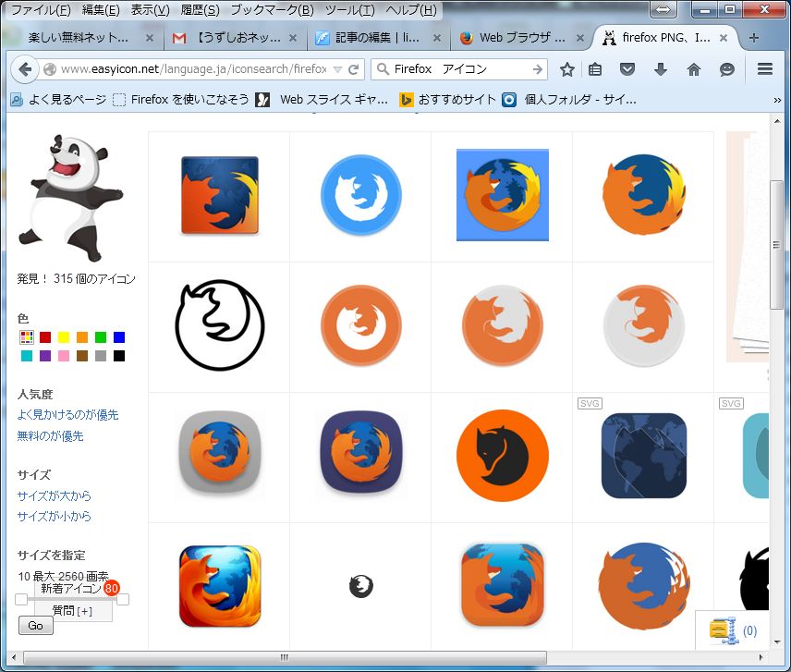This screenshot has height=672, width=791.
Task: Expand the bookmarks toolbar overflow chevron
Action: 777,100
